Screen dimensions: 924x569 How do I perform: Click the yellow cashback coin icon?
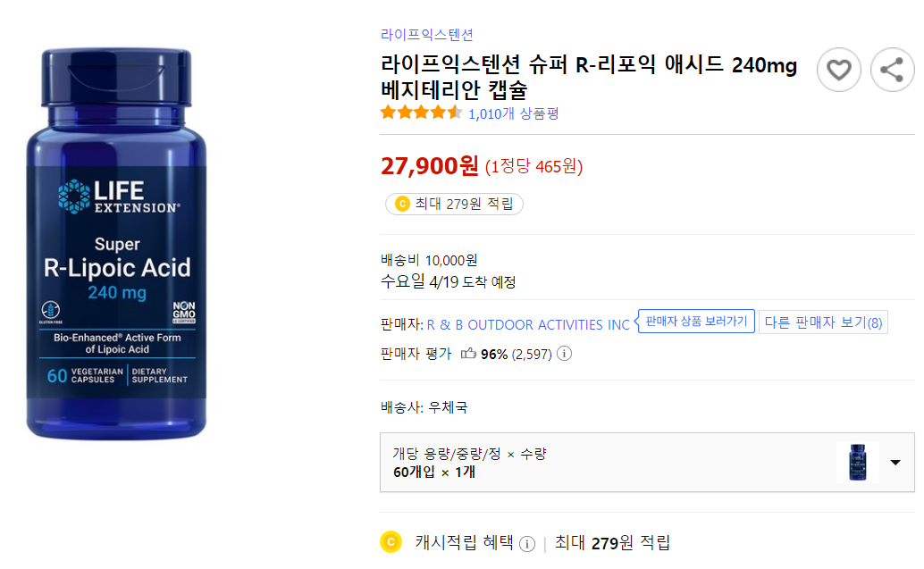click(391, 542)
